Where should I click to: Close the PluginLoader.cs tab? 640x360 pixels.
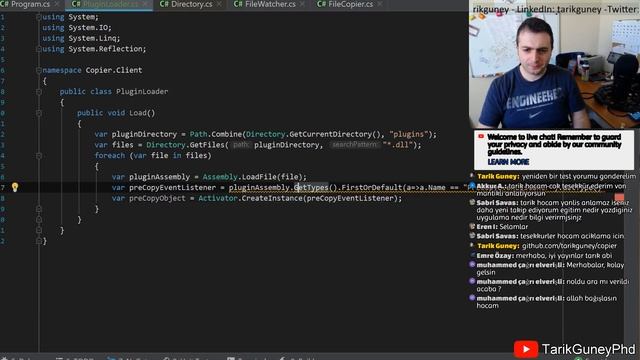(145, 4)
